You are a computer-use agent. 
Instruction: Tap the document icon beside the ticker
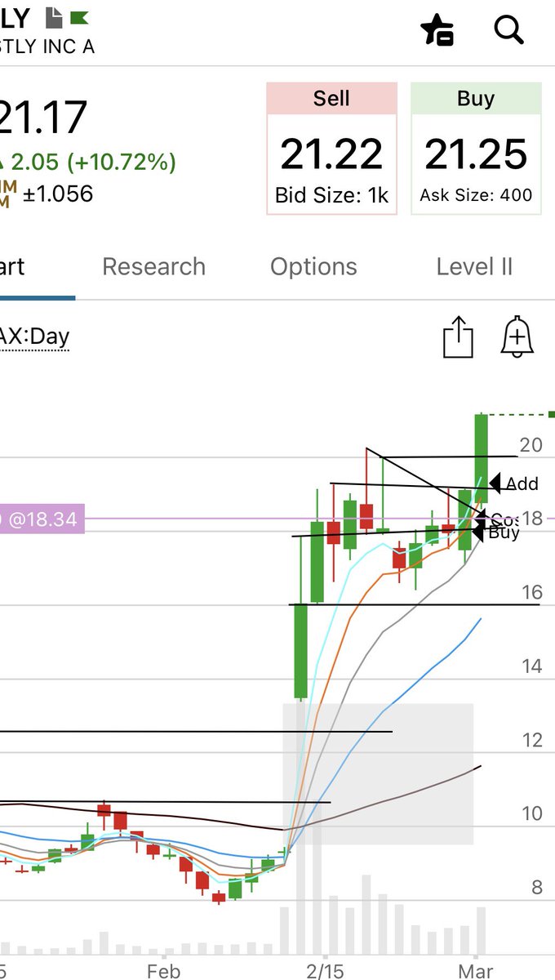[x=55, y=16]
